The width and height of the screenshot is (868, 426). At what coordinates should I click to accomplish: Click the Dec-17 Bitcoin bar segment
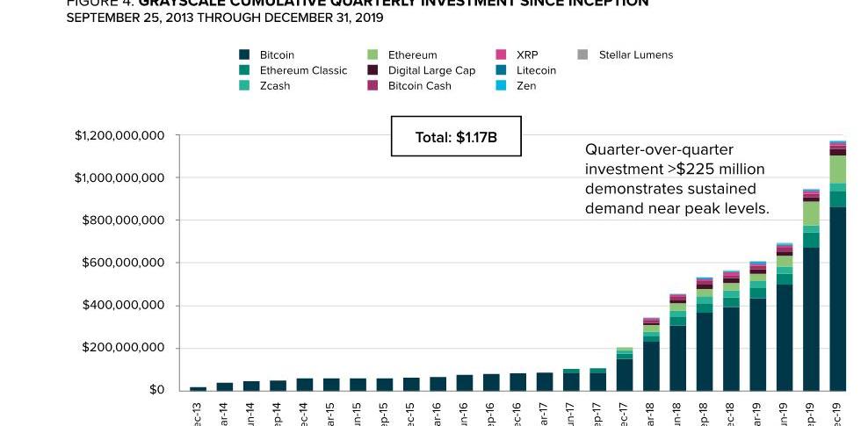(x=625, y=375)
